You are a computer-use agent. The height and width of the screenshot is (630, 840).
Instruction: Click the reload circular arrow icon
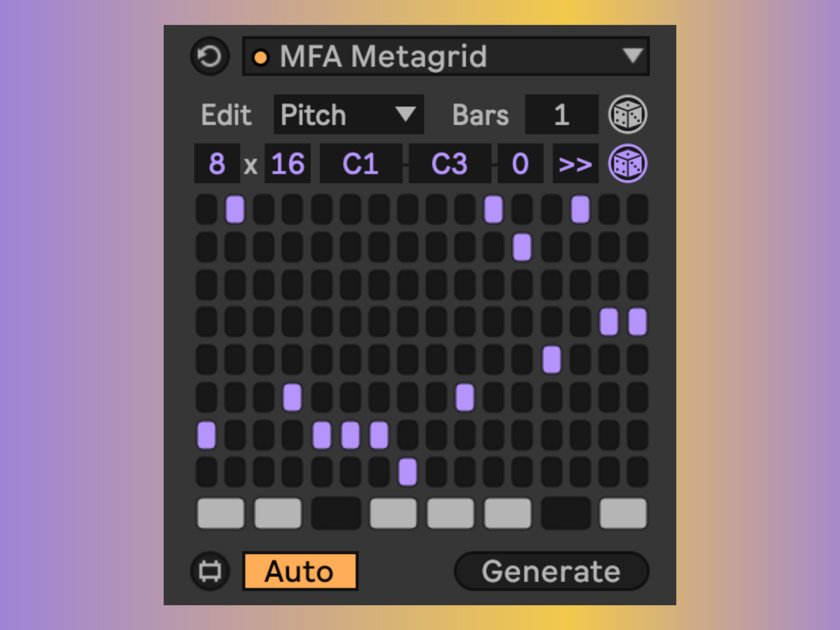coord(210,56)
